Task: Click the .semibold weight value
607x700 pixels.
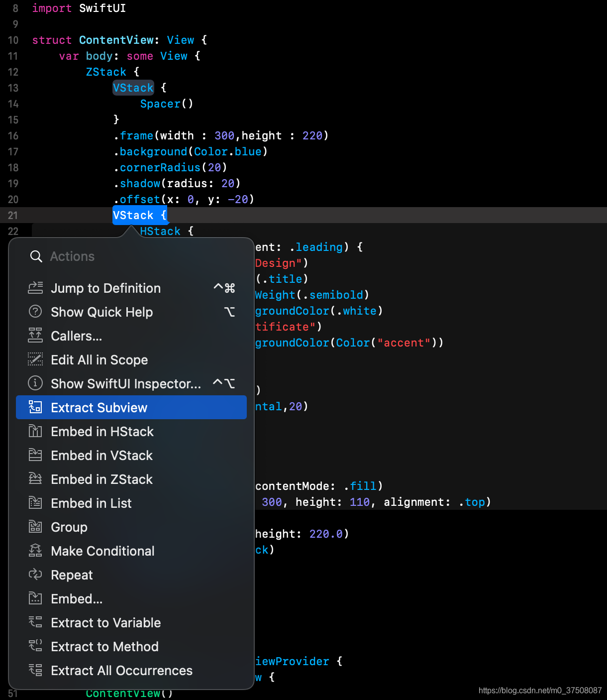Action: tap(333, 295)
